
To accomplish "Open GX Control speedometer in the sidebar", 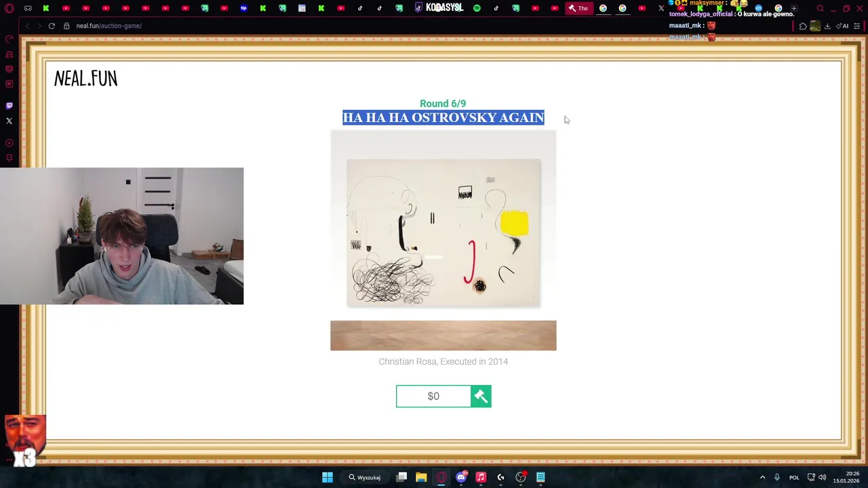I will pos(9,39).
